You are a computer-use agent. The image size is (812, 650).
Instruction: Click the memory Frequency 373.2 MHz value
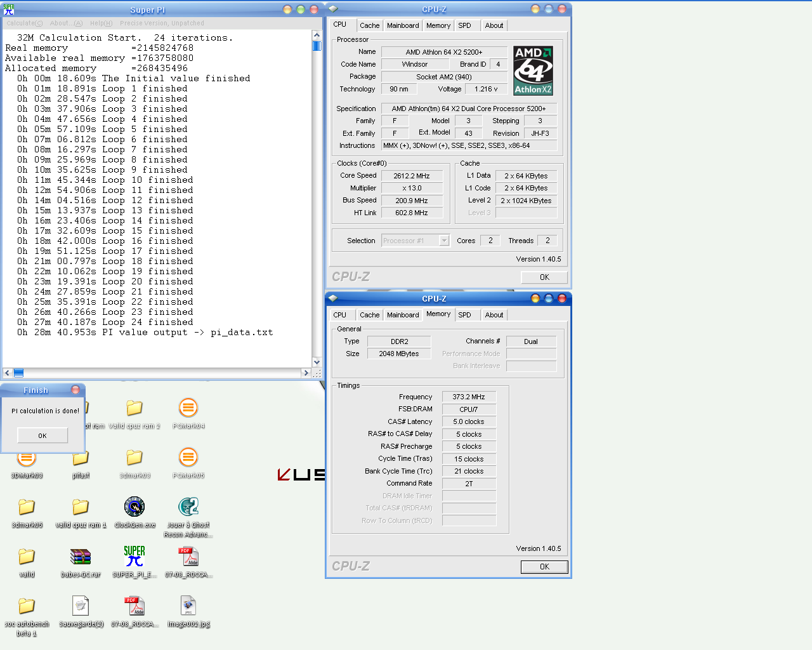point(469,397)
